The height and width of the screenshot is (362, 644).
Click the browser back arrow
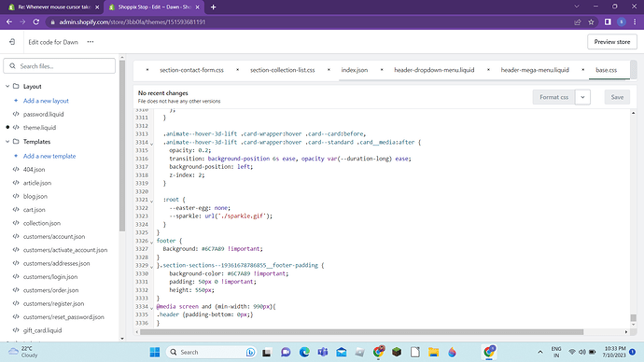[x=9, y=21]
